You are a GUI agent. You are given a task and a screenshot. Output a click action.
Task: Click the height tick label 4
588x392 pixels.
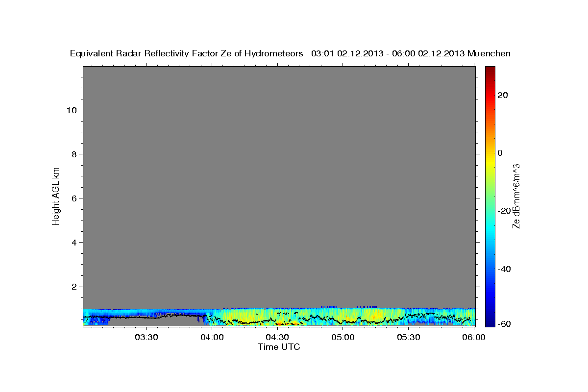tap(73, 242)
